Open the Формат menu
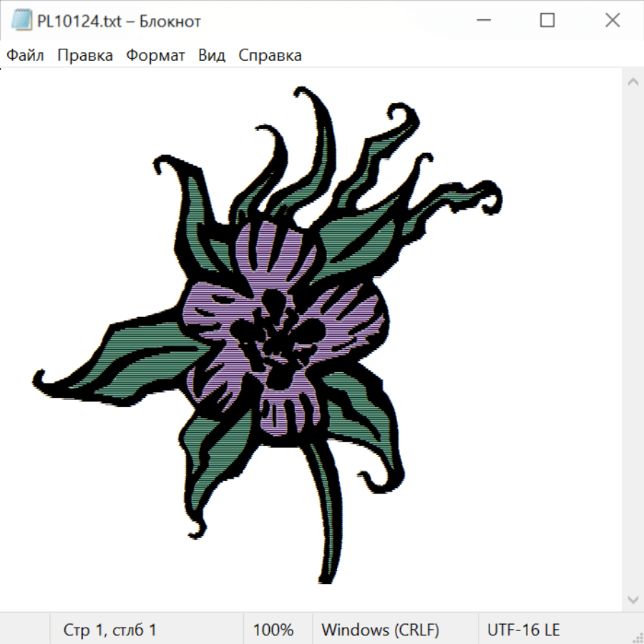This screenshot has height=644, width=644. (x=155, y=55)
